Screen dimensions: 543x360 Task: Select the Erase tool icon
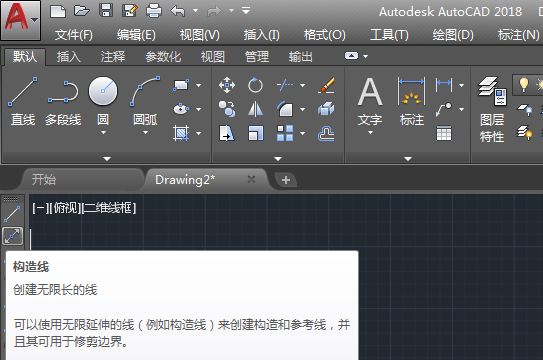(x=326, y=85)
